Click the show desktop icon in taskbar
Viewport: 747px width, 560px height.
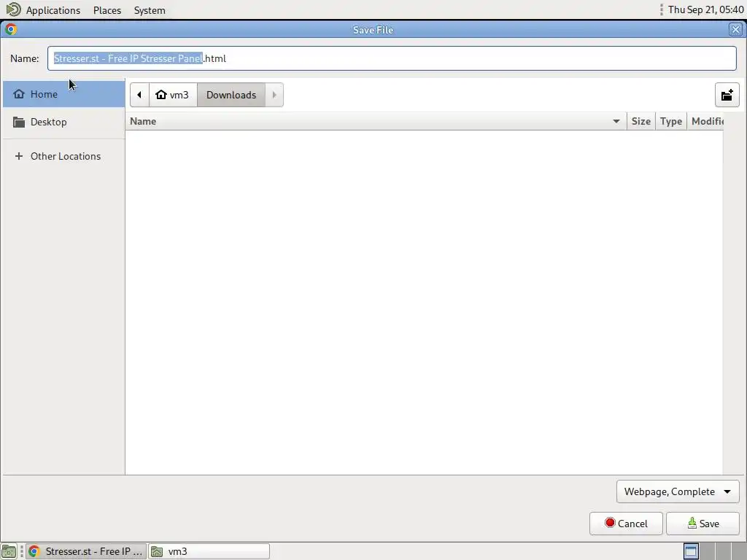pyautogui.click(x=9, y=551)
